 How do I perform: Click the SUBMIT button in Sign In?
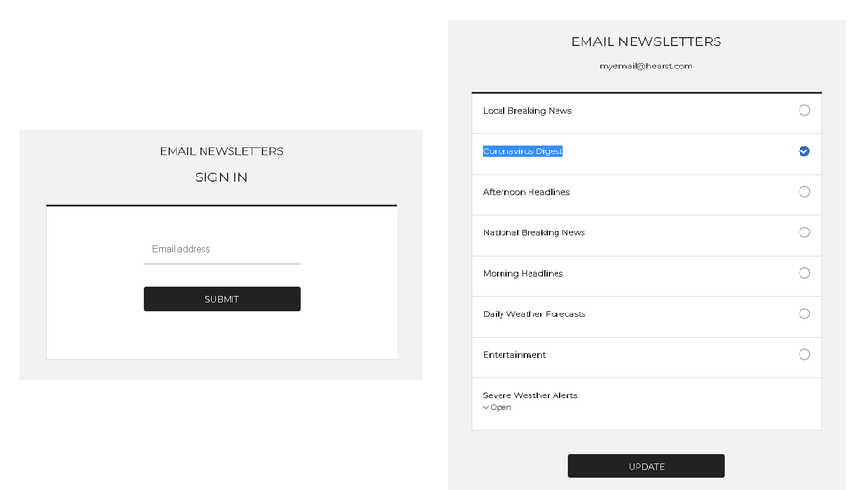(222, 299)
